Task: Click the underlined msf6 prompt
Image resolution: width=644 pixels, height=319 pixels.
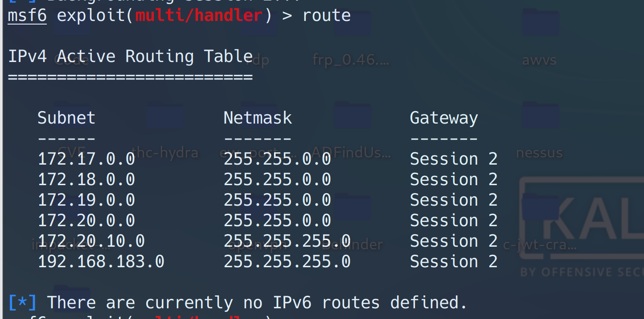Action: (x=27, y=16)
